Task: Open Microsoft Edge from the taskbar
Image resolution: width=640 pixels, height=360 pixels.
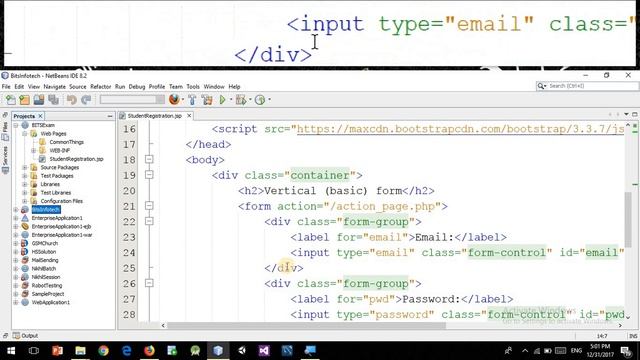Action: pyautogui.click(x=127, y=350)
